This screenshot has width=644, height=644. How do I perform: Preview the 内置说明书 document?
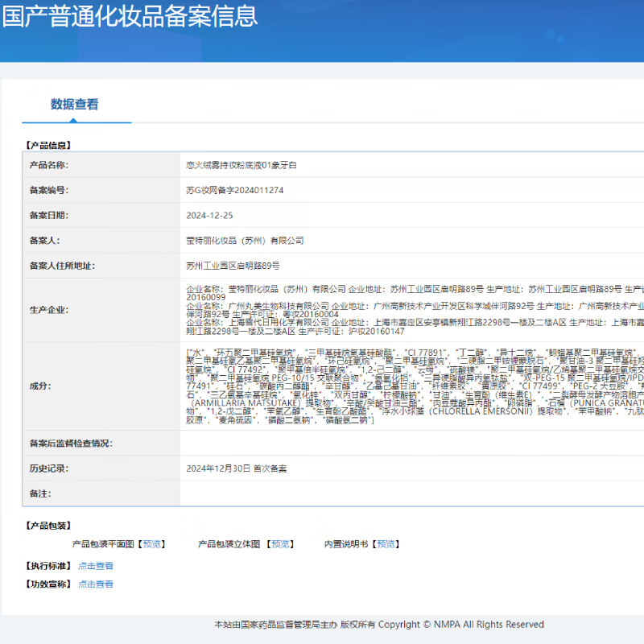[x=386, y=544]
